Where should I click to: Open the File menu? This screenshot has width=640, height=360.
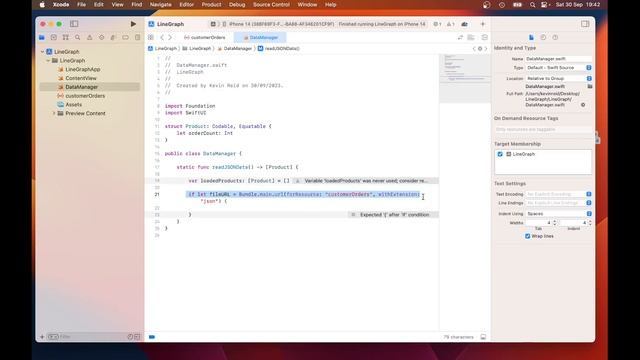tap(82, 4)
